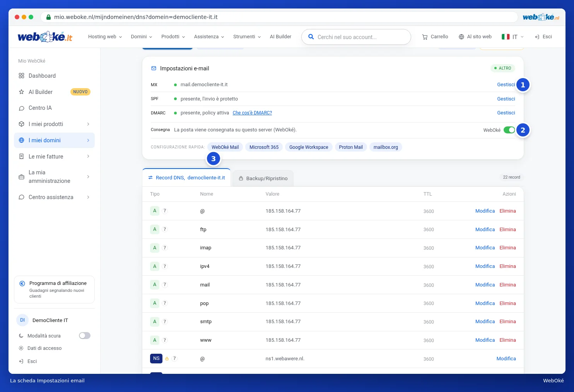Click the help question mark beside ftp record
The height and width of the screenshot is (392, 574).
pos(165,229)
